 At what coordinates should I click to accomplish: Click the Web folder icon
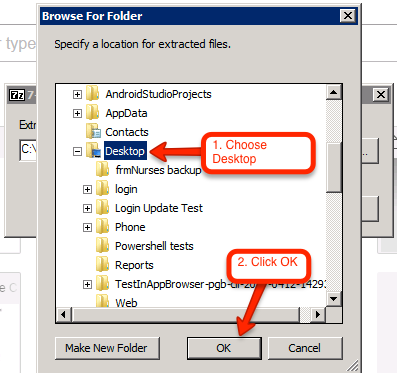point(102,301)
